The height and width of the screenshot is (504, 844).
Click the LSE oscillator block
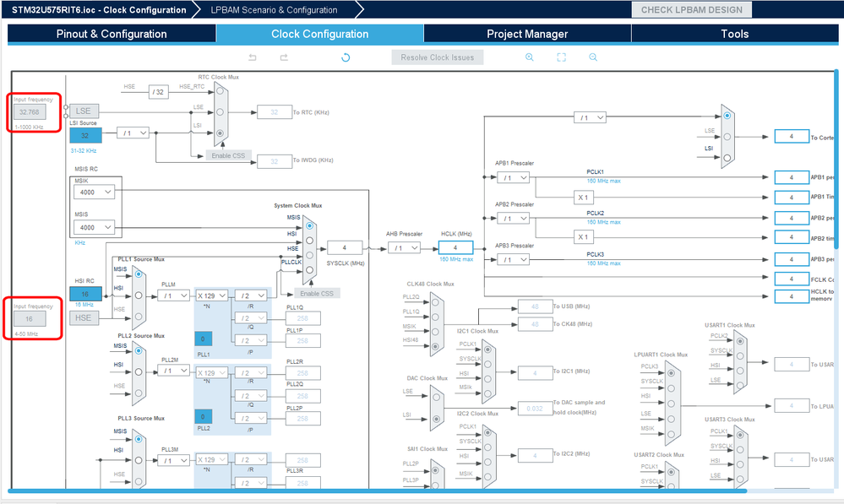[x=84, y=111]
